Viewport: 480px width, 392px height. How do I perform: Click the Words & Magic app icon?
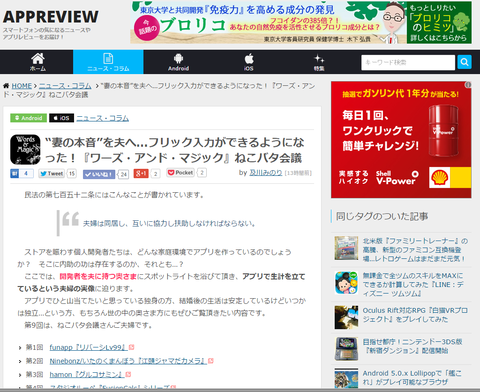[25, 150]
